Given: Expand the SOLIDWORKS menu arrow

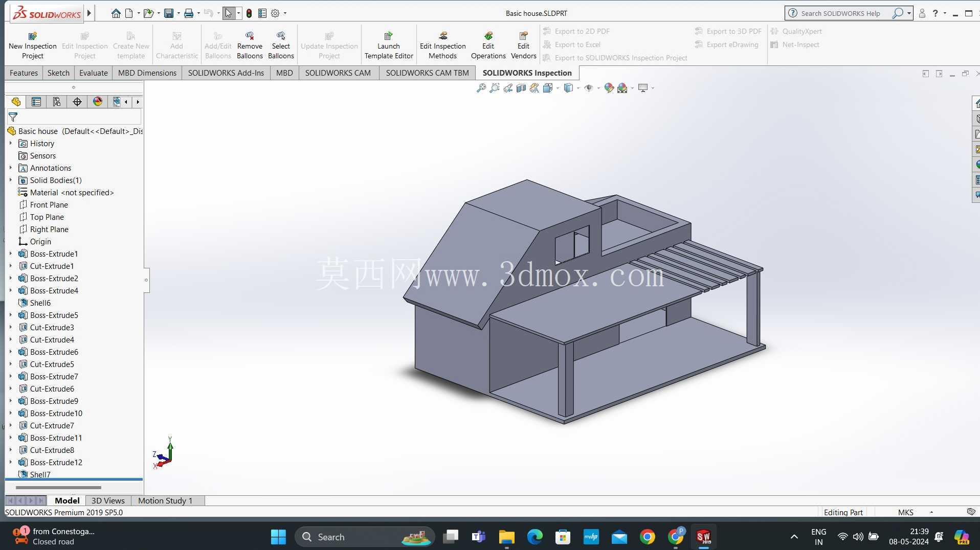Looking at the screenshot, I should point(89,13).
